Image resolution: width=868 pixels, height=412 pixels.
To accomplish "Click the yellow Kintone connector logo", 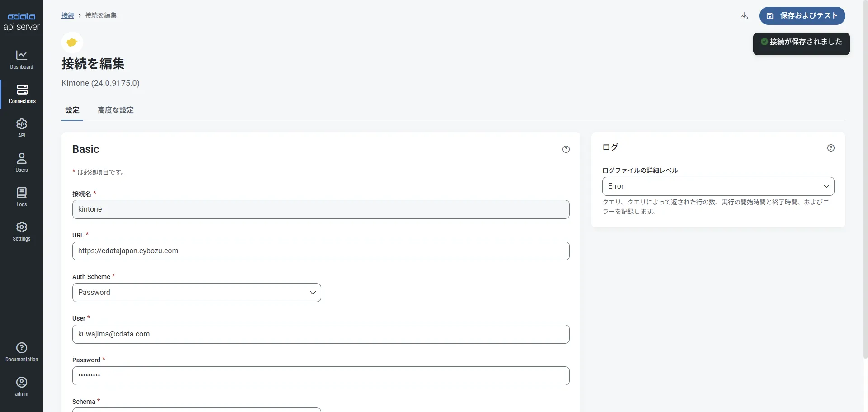I will click(72, 43).
